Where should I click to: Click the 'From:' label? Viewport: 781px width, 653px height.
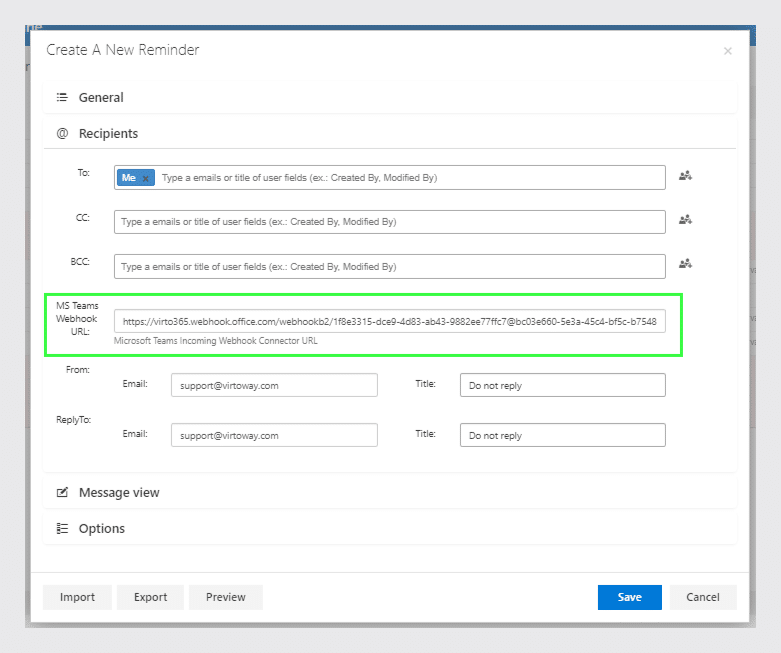[x=78, y=370]
